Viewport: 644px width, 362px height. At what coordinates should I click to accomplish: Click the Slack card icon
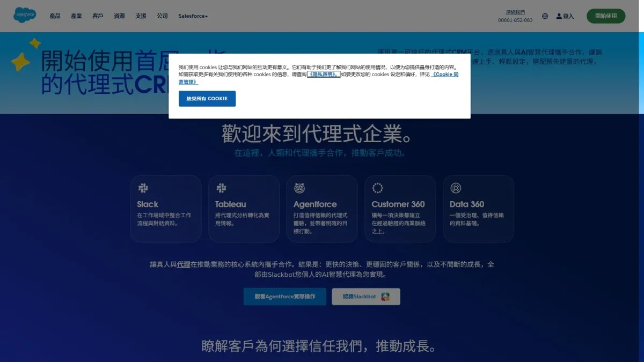click(143, 188)
